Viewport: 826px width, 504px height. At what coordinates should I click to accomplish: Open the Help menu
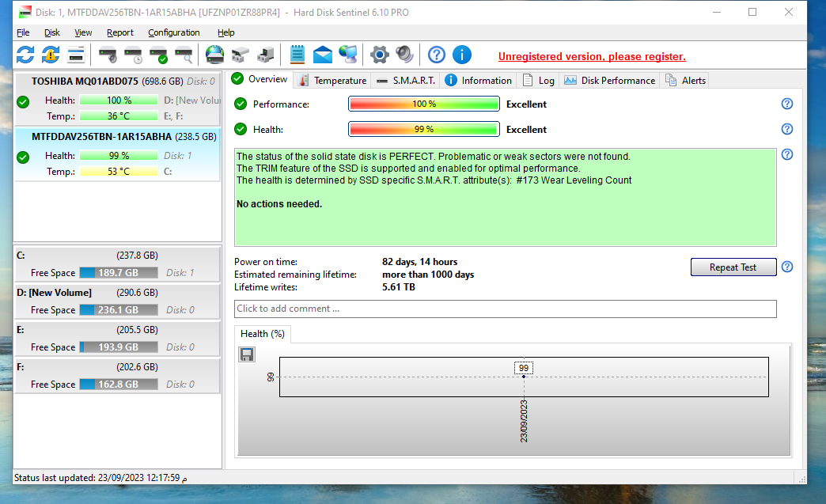[226, 32]
